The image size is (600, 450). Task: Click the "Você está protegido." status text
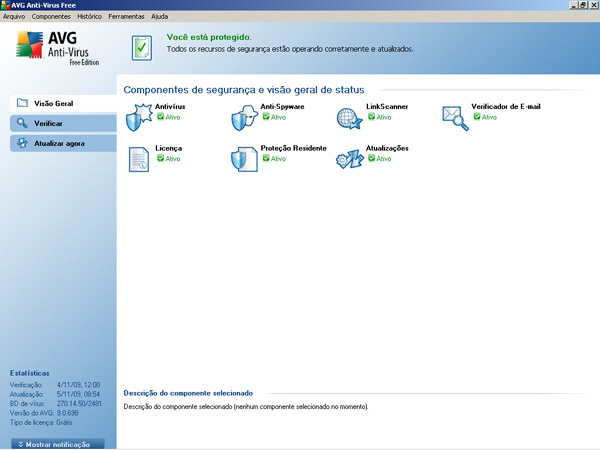click(209, 37)
